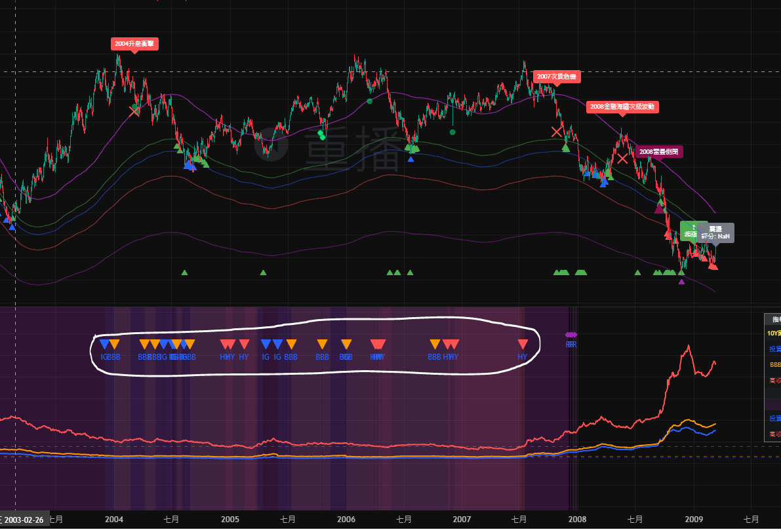Viewport: 781px width, 532px height.
Task: Open the 2008金融海嘯次級波動 event label
Action: click(x=622, y=106)
